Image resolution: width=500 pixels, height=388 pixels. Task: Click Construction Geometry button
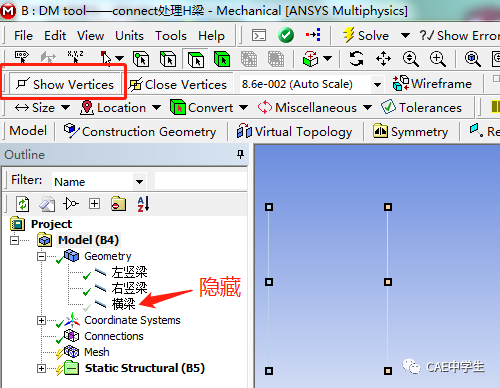coord(140,131)
